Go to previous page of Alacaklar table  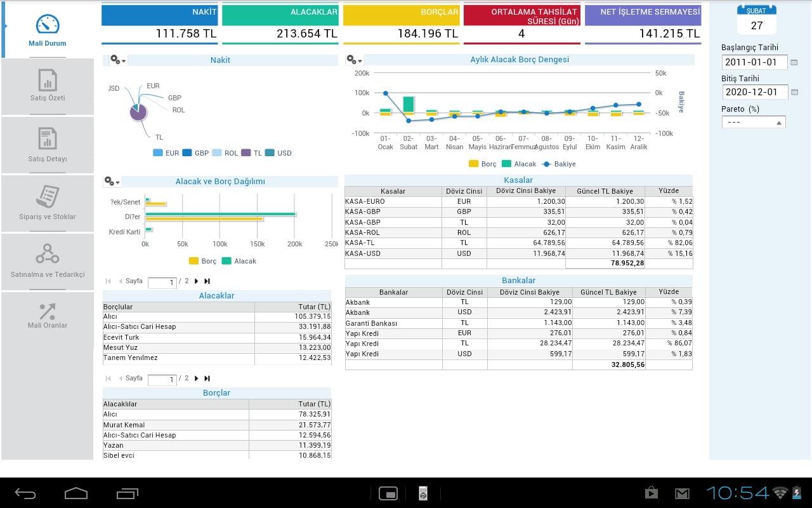[121, 281]
